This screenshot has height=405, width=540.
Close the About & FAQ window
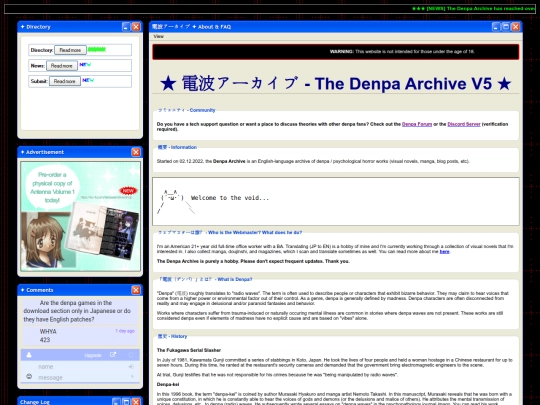point(516,27)
